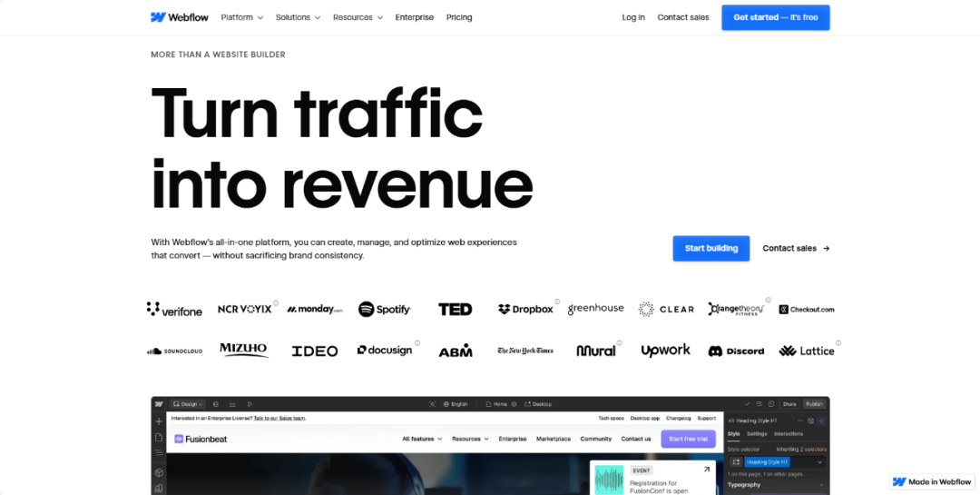Click the preview play icon in Designer toolbar
Viewport: 980px width, 495px height.
coord(250,404)
